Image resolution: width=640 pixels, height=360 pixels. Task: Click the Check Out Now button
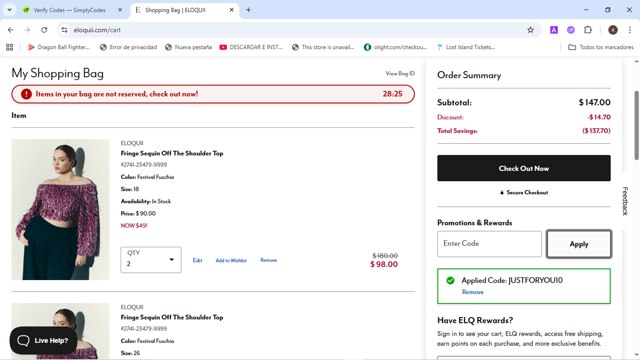pos(524,168)
